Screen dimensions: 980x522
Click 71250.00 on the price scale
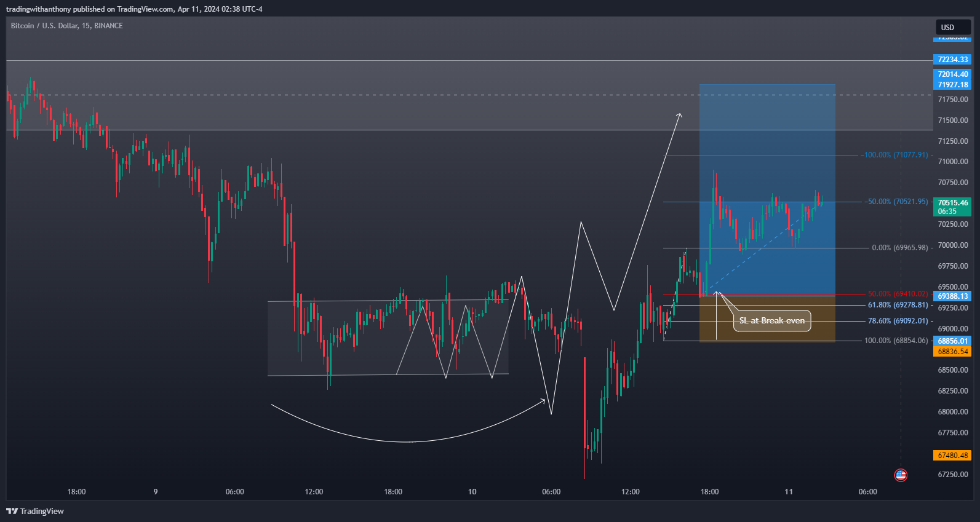(x=953, y=141)
